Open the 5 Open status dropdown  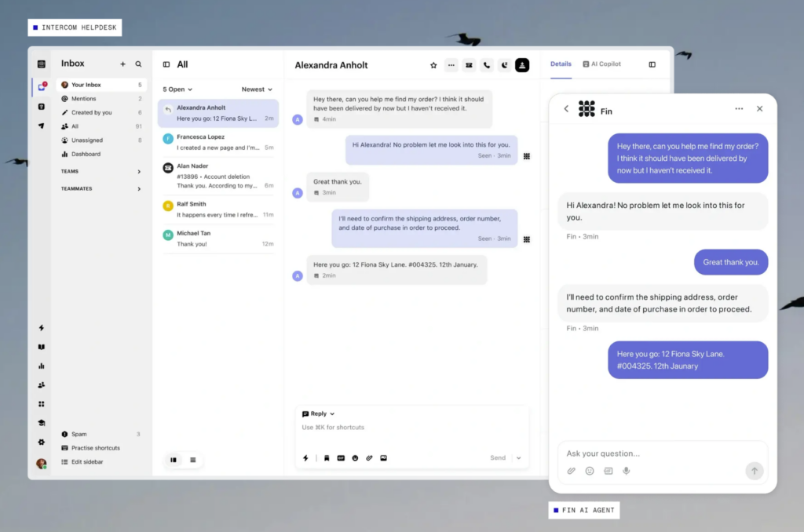[177, 89]
